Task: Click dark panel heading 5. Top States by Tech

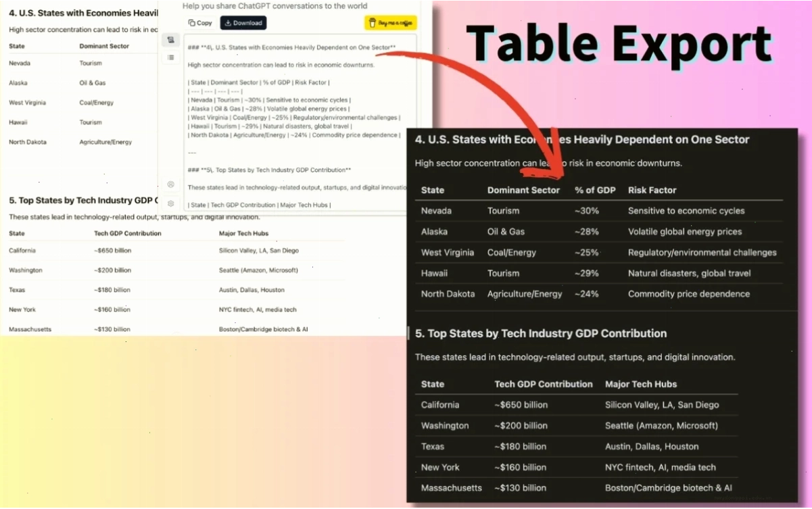Action: coord(541,333)
